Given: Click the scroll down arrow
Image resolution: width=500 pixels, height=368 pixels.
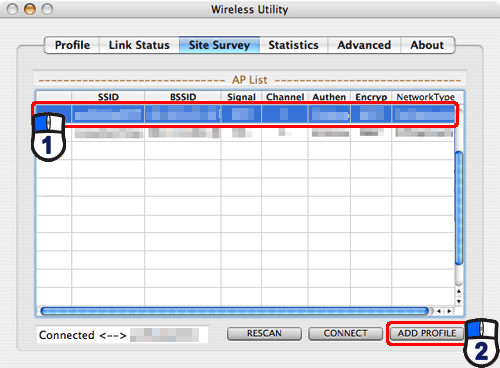Looking at the screenshot, I should click(459, 302).
